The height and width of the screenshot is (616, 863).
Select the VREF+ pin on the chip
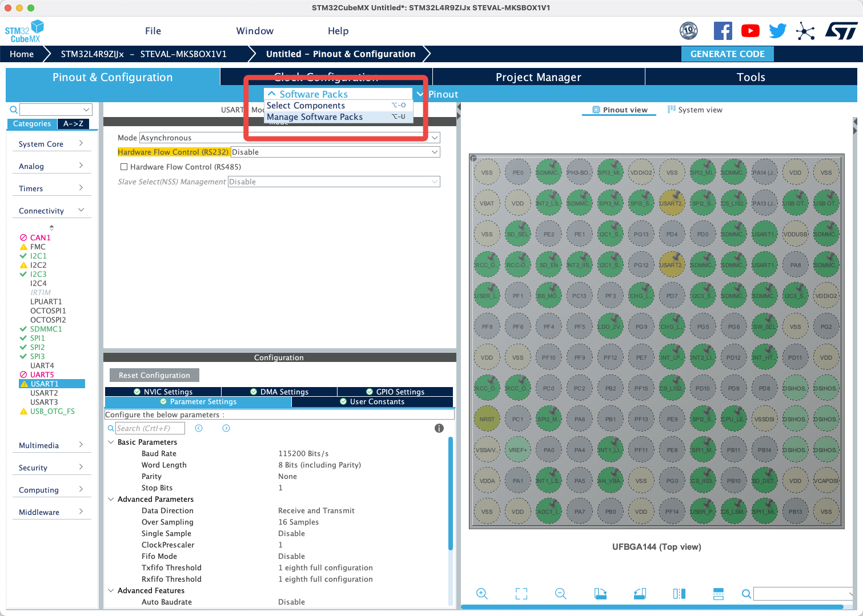(x=517, y=450)
